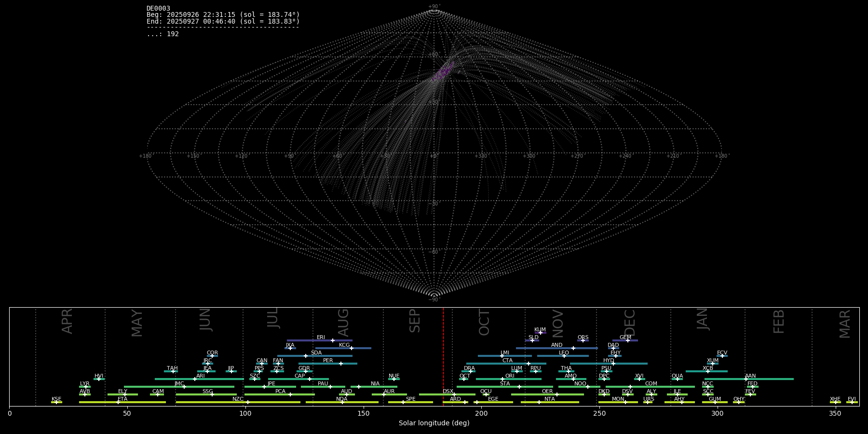The height and width of the screenshot is (434, 868).
Task: Click the XHE shower bar near 350 degrees
Action: tap(835, 402)
